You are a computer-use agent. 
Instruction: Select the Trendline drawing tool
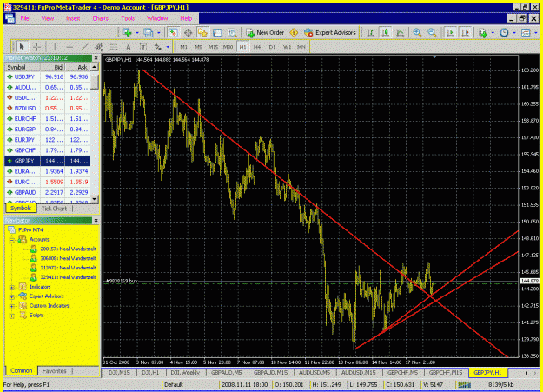pyautogui.click(x=84, y=47)
